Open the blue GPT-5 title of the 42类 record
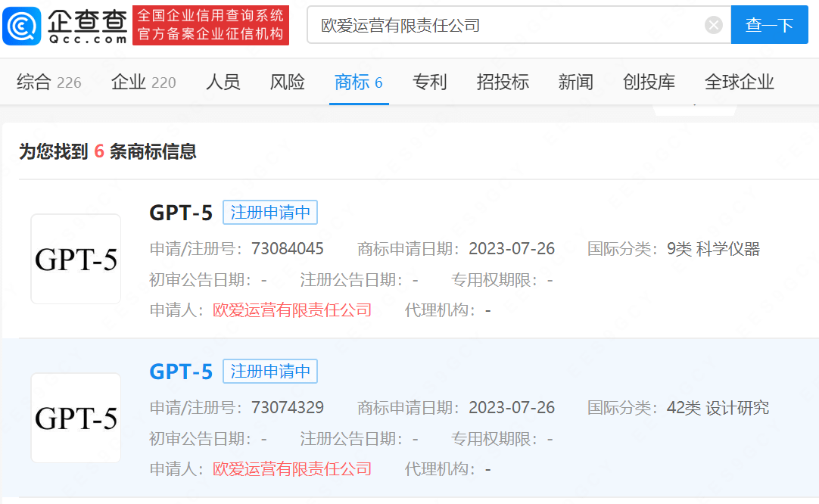 [181, 372]
